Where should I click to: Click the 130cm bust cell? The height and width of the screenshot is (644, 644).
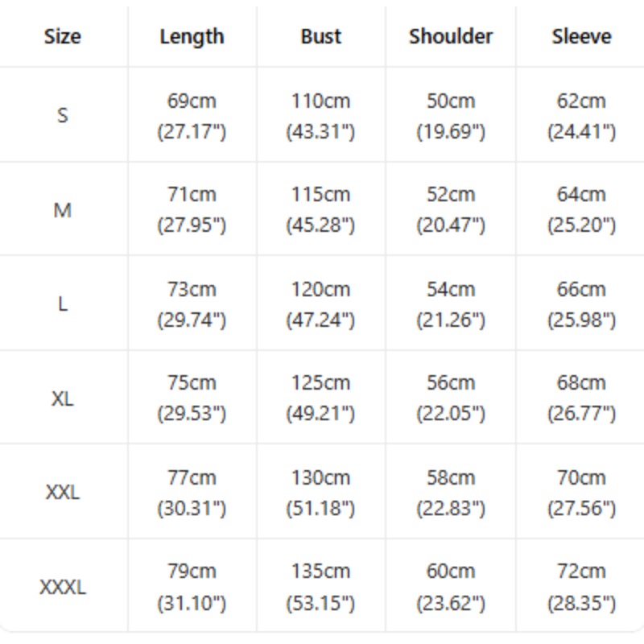320,493
